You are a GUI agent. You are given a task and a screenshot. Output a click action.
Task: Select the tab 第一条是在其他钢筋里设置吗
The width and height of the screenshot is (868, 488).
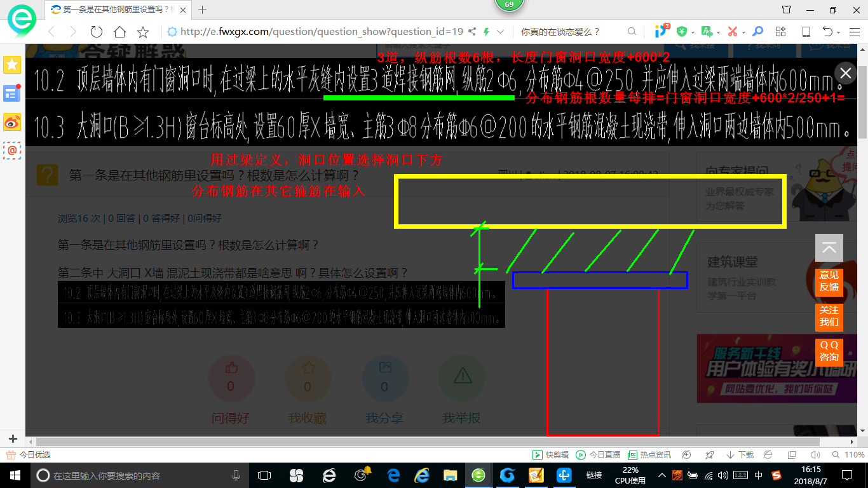(x=119, y=10)
